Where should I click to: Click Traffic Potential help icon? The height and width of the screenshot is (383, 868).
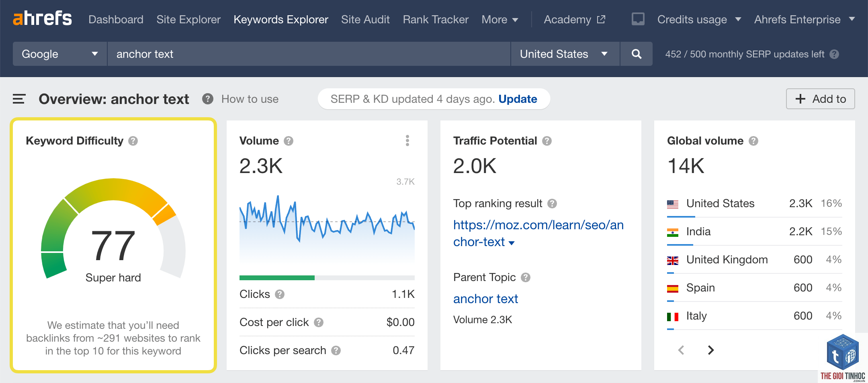[x=547, y=141]
